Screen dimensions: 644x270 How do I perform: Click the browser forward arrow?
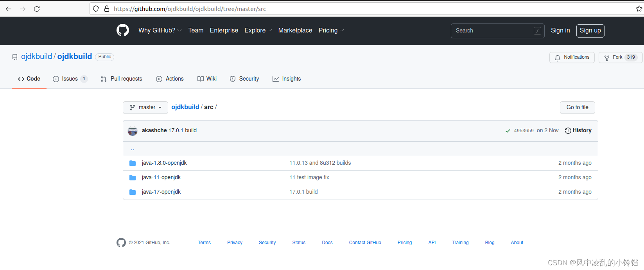click(x=23, y=9)
